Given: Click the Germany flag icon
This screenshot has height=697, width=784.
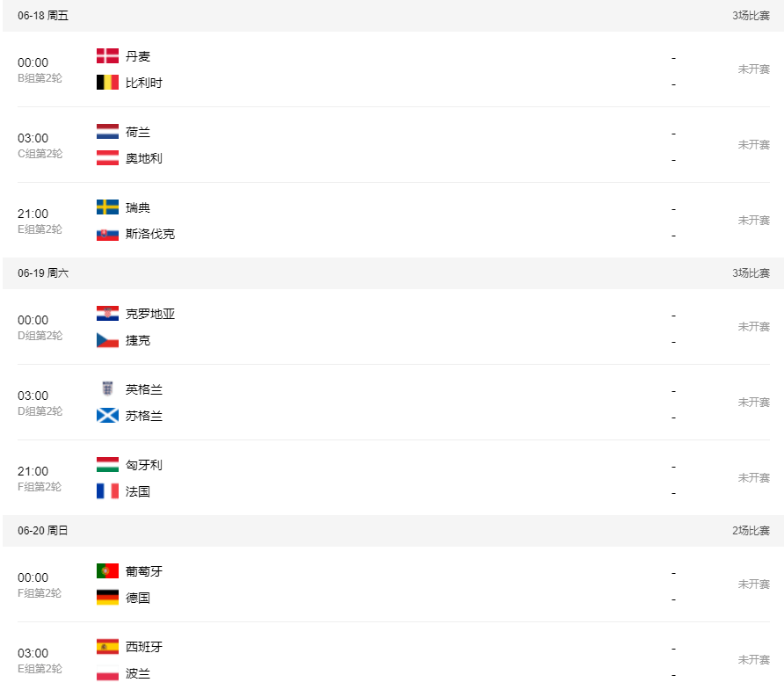Looking at the screenshot, I should pos(107,598).
